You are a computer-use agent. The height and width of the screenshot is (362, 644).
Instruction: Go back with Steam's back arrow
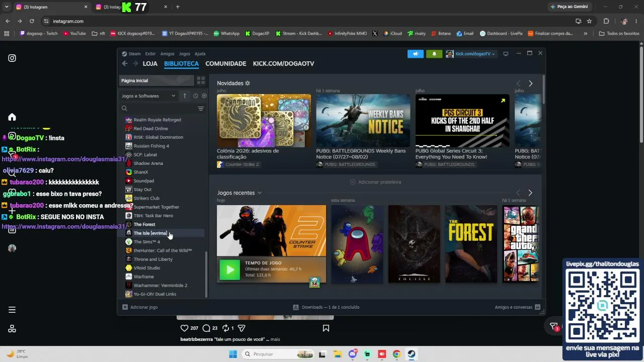[125, 63]
